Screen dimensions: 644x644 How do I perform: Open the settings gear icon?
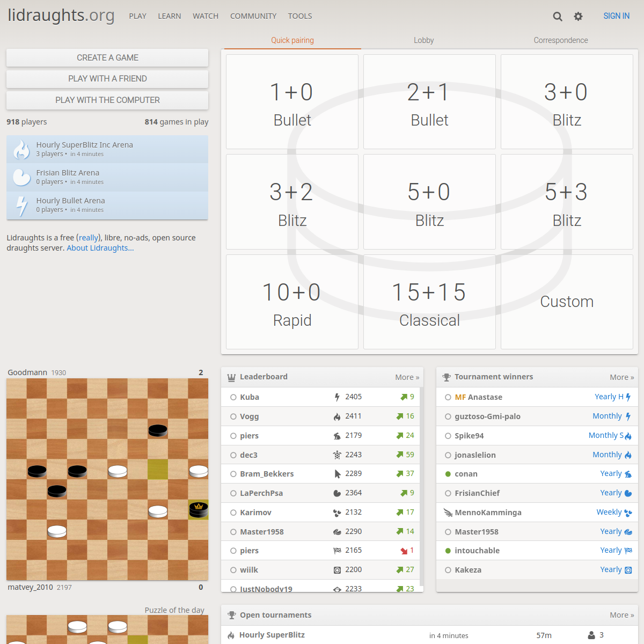click(578, 16)
